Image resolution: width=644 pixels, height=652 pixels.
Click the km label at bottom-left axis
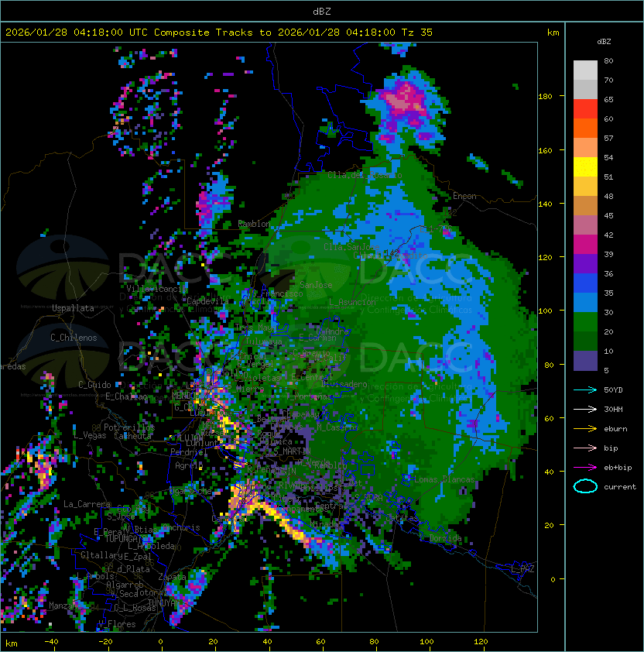pyautogui.click(x=12, y=643)
